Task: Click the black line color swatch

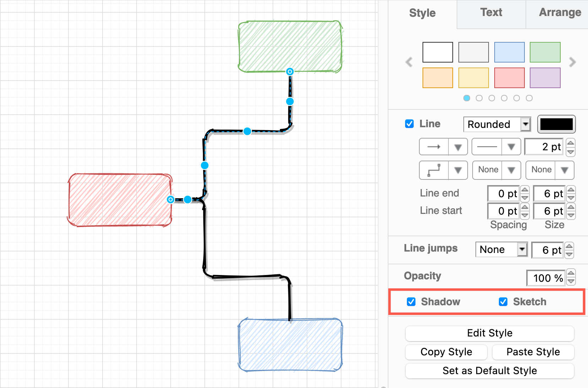Action: click(556, 124)
